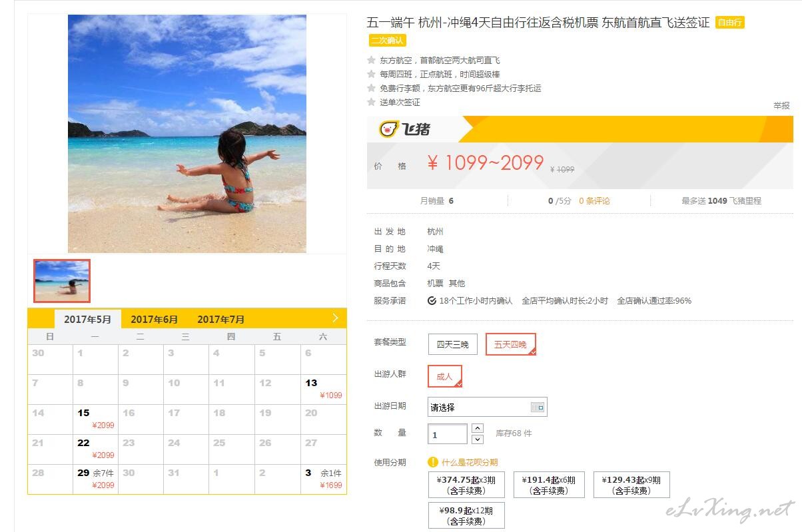Open the calendar icon in date field

point(538,407)
